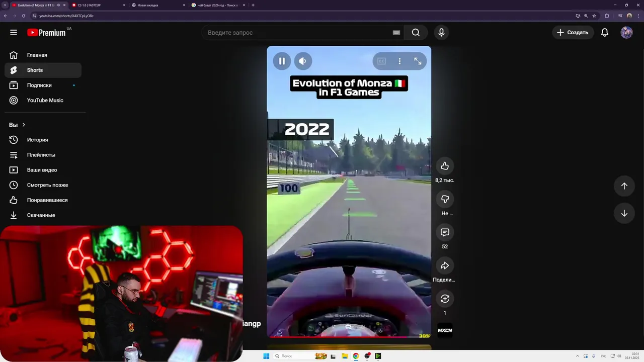Click the search magnifier button
Image resolution: width=644 pixels, height=362 pixels.
(x=416, y=33)
